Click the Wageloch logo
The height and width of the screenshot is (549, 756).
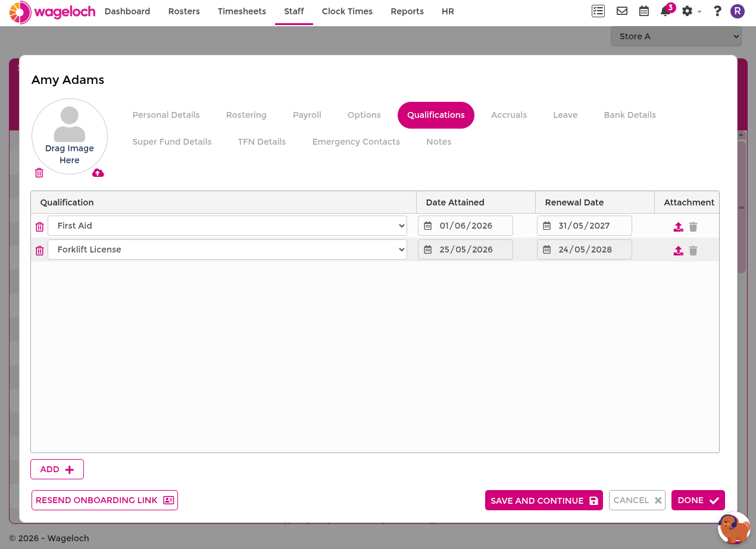(x=52, y=12)
